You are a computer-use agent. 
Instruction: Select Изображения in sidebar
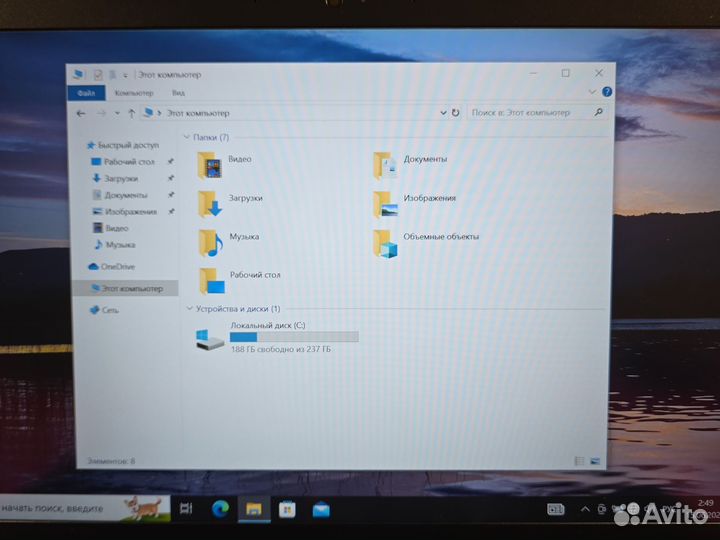click(125, 212)
